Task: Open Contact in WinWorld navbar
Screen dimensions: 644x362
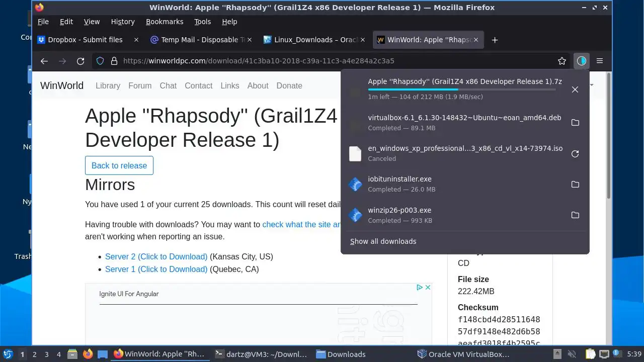Action: point(198,85)
